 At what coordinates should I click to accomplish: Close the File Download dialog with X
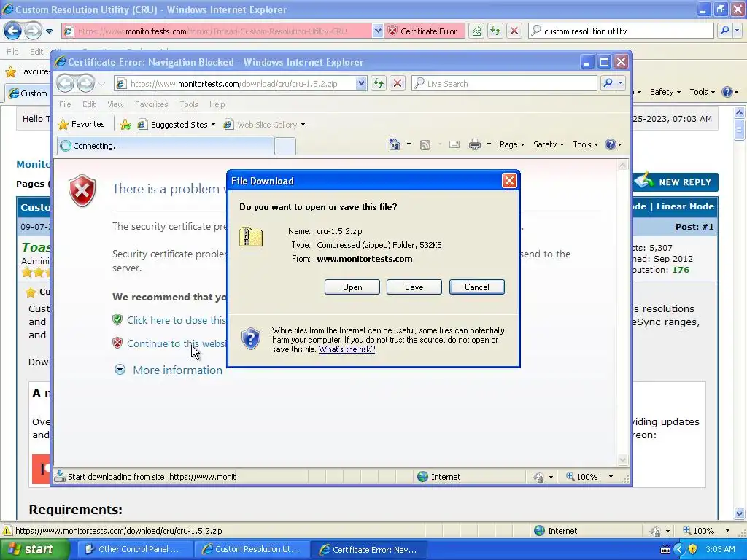click(x=509, y=181)
